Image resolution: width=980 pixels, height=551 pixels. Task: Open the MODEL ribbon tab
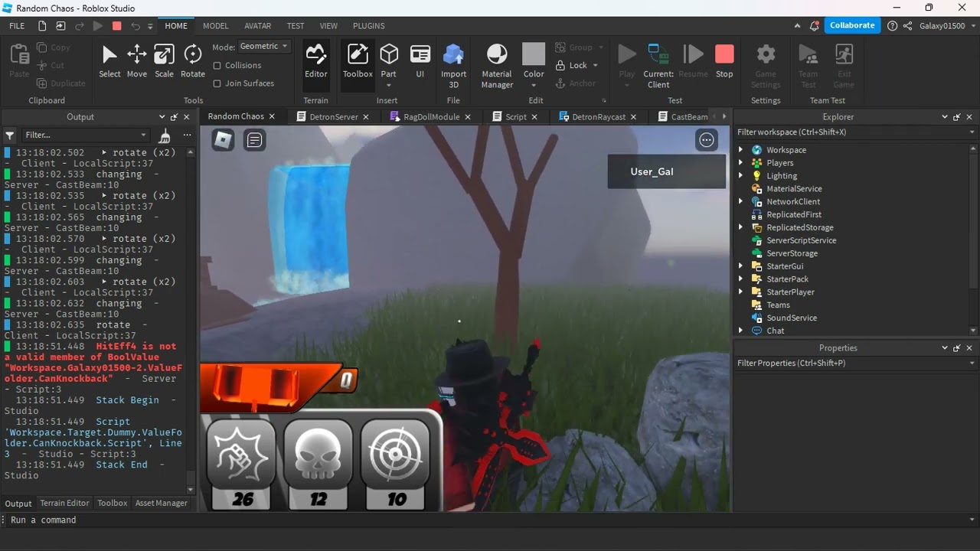point(216,26)
